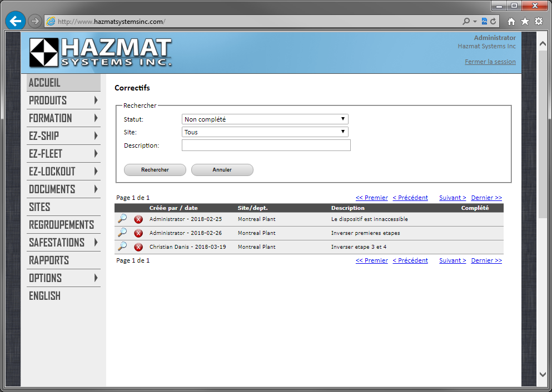552x392 pixels.
Task: Open browser home page icon
Action: (x=511, y=22)
